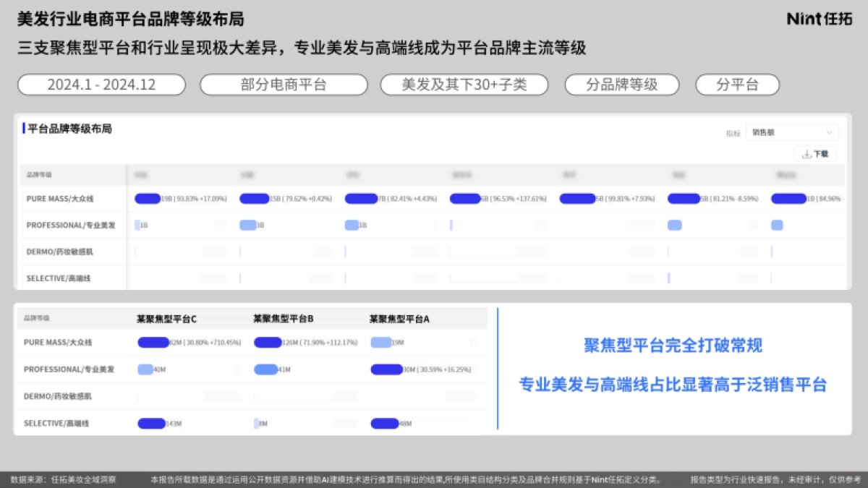Open the 销售额 metric dropdown

click(791, 132)
